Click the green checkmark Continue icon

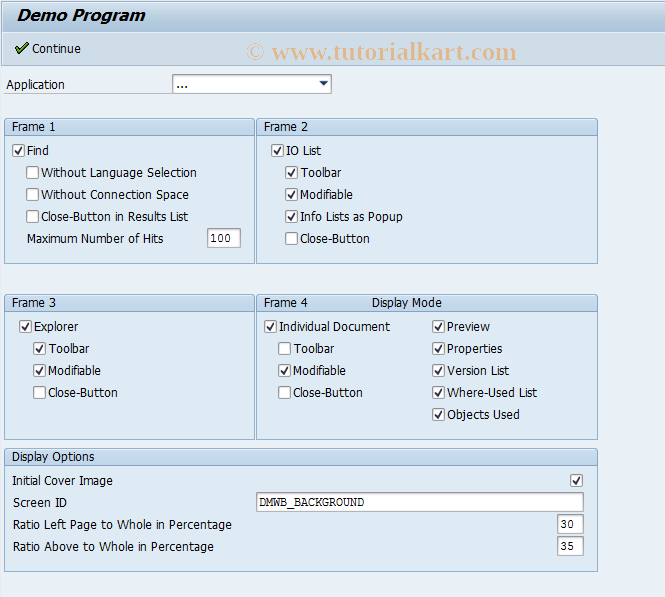pos(22,48)
